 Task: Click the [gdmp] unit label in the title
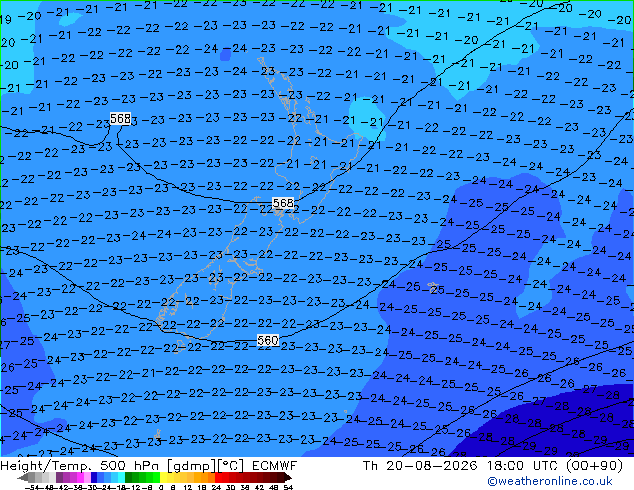192,466
